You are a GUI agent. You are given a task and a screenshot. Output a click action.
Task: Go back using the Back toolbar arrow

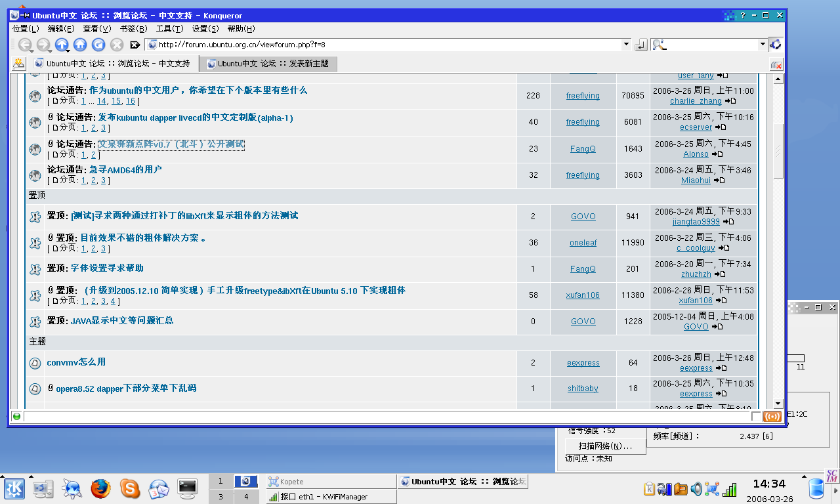point(25,45)
